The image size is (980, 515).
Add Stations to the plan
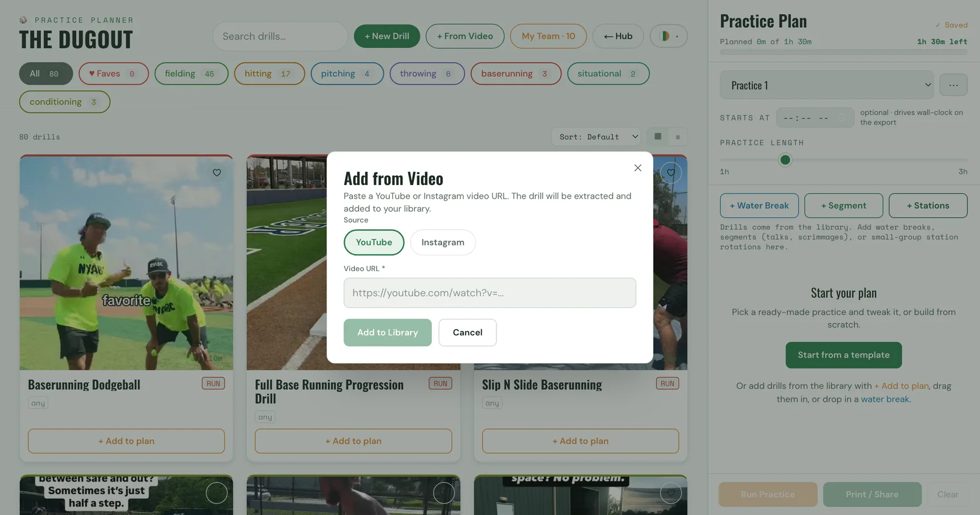click(x=928, y=206)
